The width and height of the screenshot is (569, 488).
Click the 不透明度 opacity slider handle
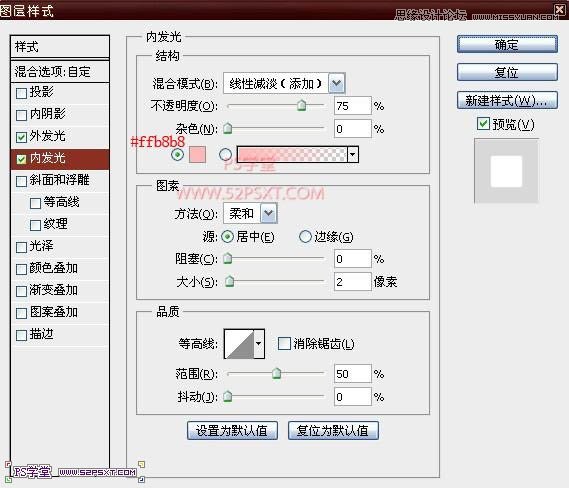point(302,106)
